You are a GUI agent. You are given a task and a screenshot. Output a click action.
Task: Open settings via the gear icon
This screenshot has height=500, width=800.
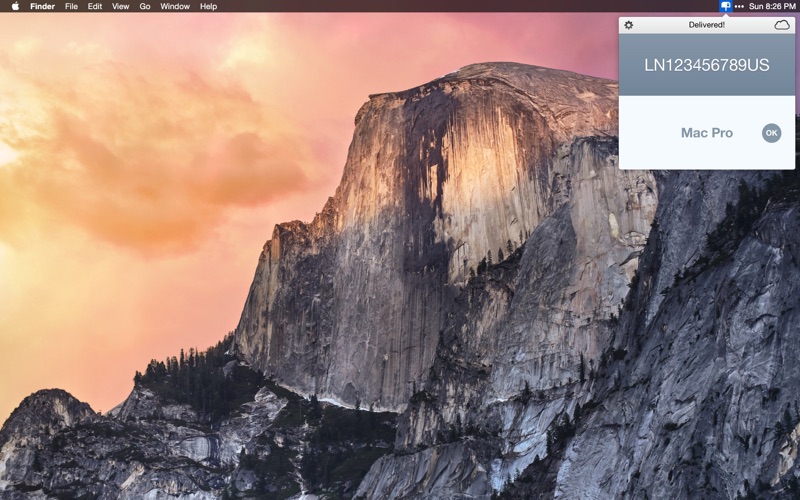629,25
